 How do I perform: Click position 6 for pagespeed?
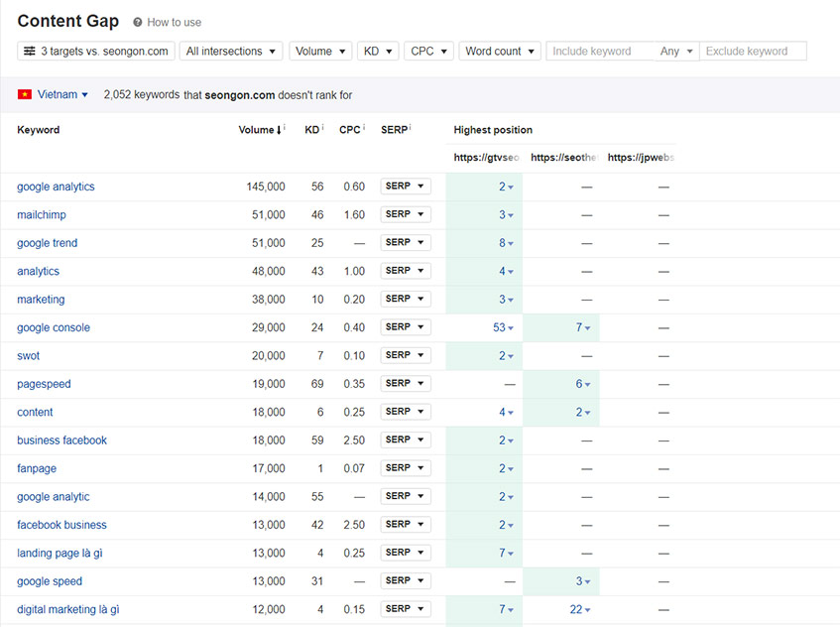tap(583, 384)
